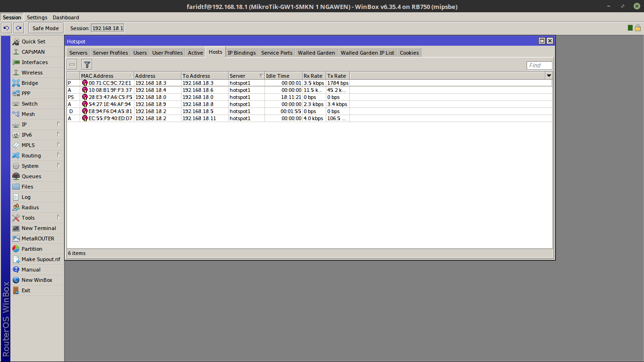Sort by Server column header
The image size is (644, 362).
point(246,75)
